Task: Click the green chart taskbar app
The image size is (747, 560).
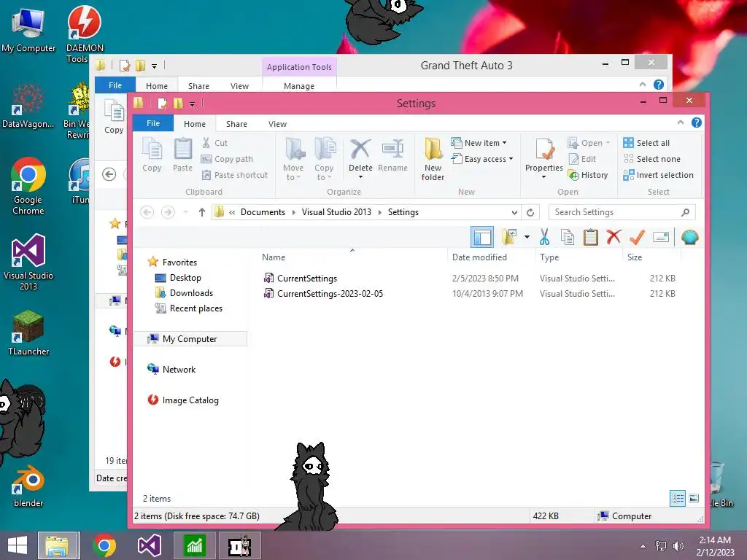Action: (x=194, y=545)
